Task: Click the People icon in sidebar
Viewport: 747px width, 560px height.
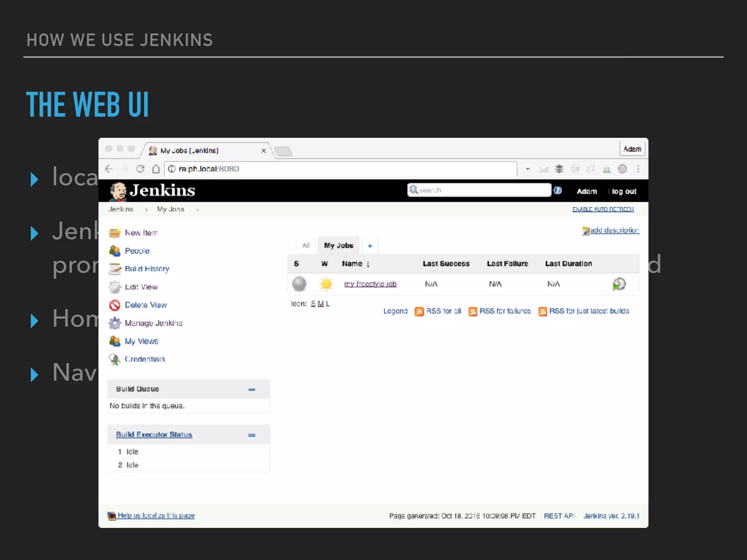Action: (x=115, y=251)
